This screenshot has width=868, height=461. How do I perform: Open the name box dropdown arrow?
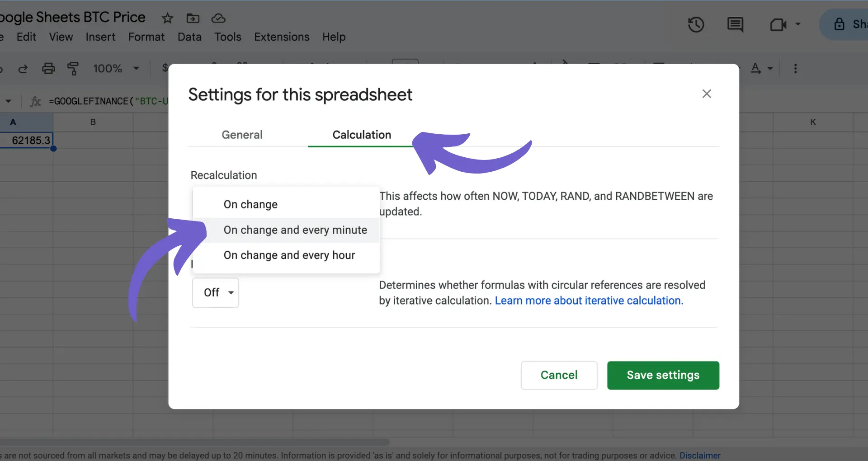(x=9, y=101)
